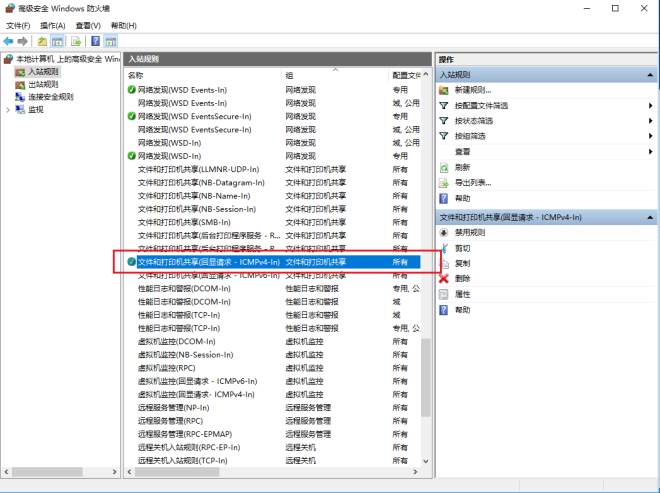This screenshot has height=493, width=660.
Task: Click the 监视 tree node icon
Action: point(20,109)
